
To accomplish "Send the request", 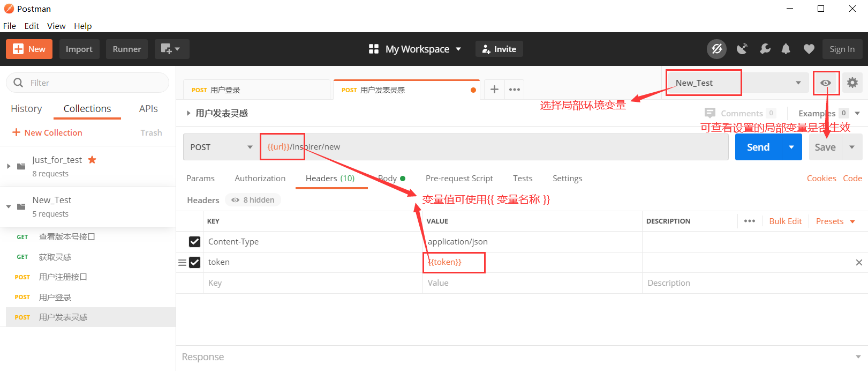I will point(758,147).
